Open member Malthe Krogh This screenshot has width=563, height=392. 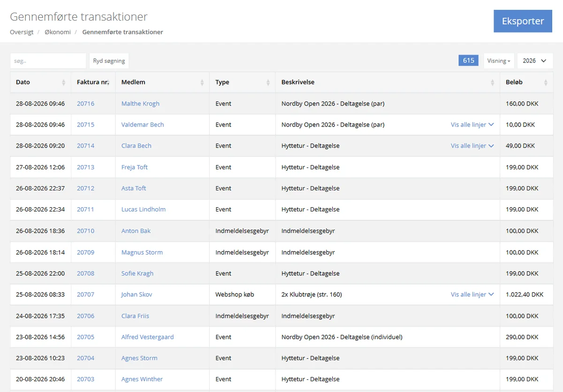pos(140,104)
